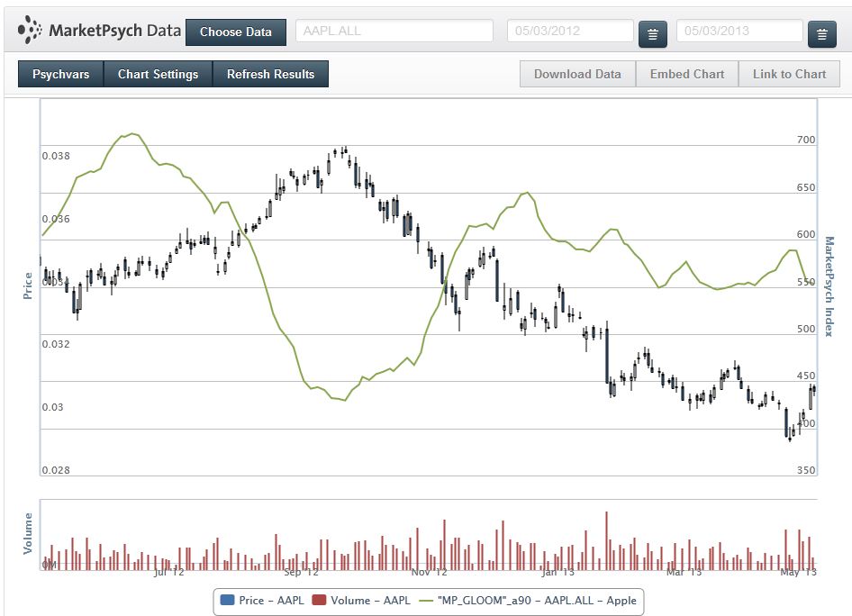This screenshot has width=852, height=616.
Task: Toggle the 'Price - AAPL' series label
Action: tap(271, 600)
